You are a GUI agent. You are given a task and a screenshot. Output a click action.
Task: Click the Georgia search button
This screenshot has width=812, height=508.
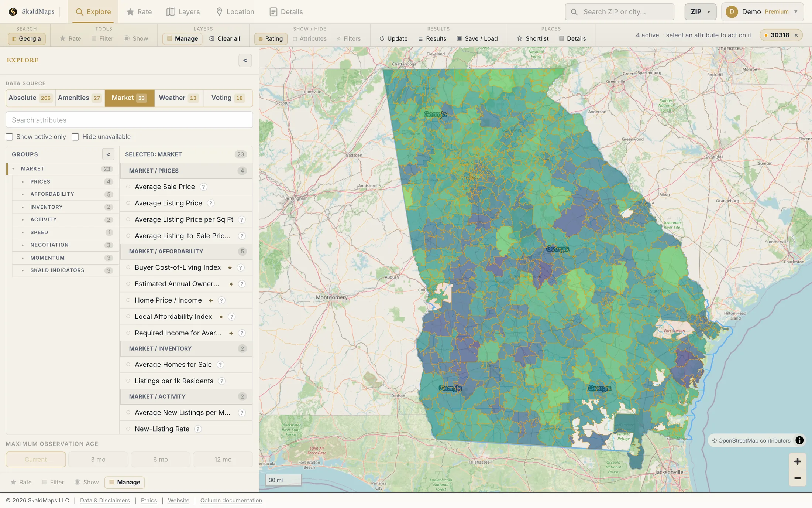click(x=27, y=38)
